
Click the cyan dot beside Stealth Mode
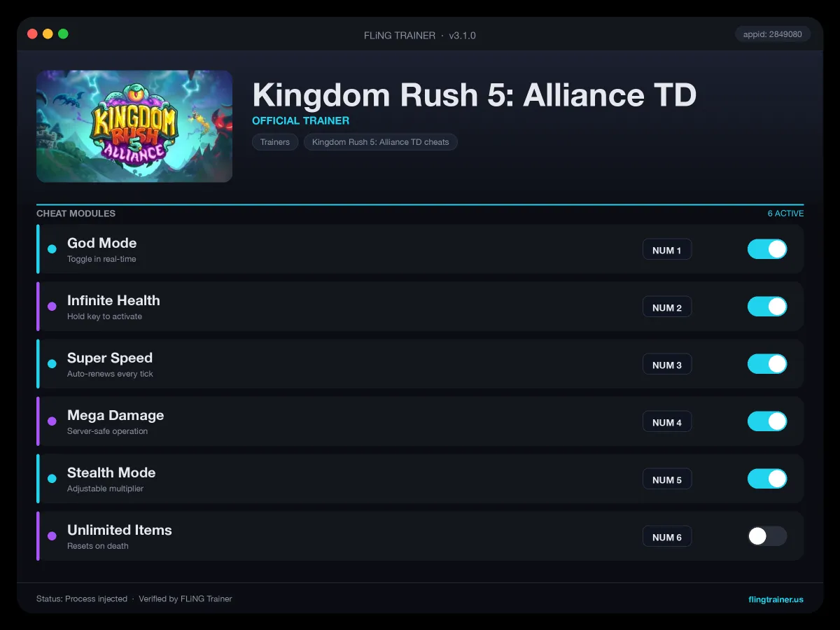pyautogui.click(x=52, y=479)
